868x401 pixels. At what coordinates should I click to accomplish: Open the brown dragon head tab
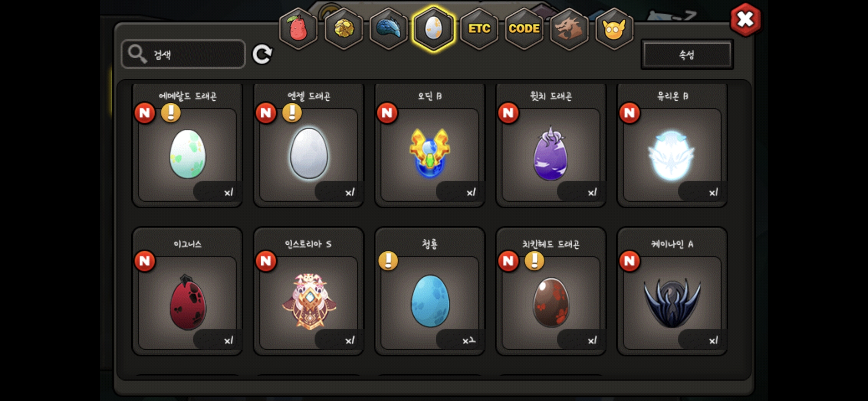point(569,29)
